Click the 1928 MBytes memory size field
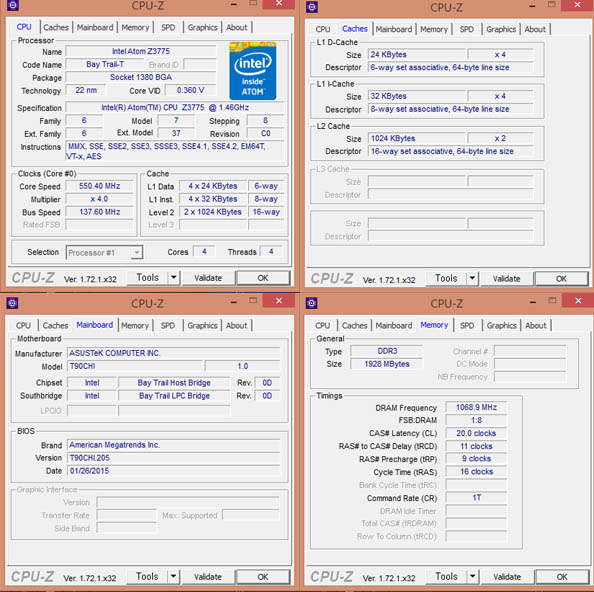This screenshot has width=594, height=592. click(386, 364)
